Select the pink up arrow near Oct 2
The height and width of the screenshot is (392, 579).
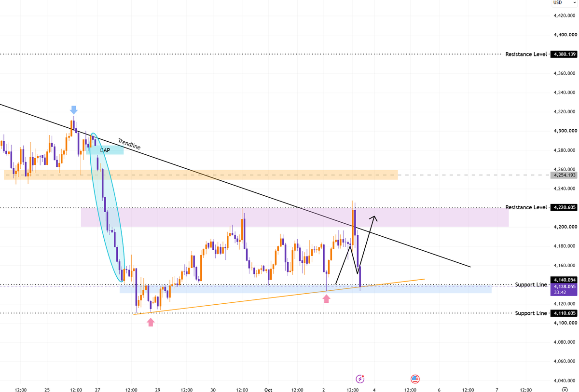327,298
